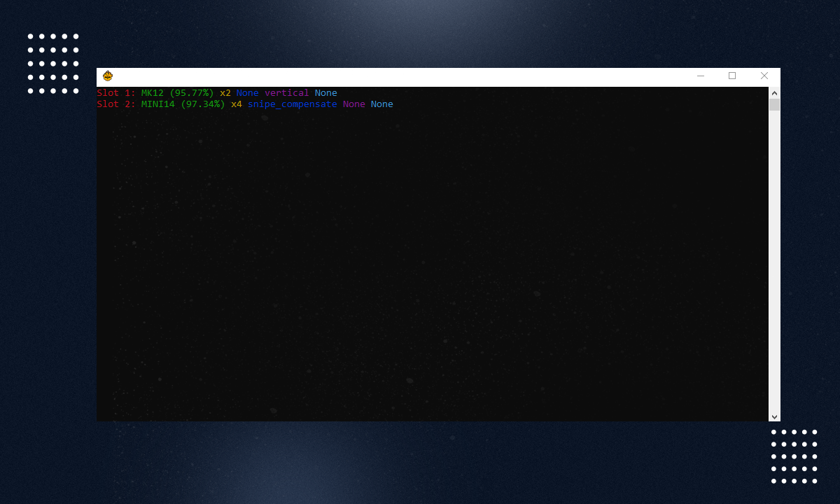Close the console window
This screenshot has width=840, height=504.
764,76
